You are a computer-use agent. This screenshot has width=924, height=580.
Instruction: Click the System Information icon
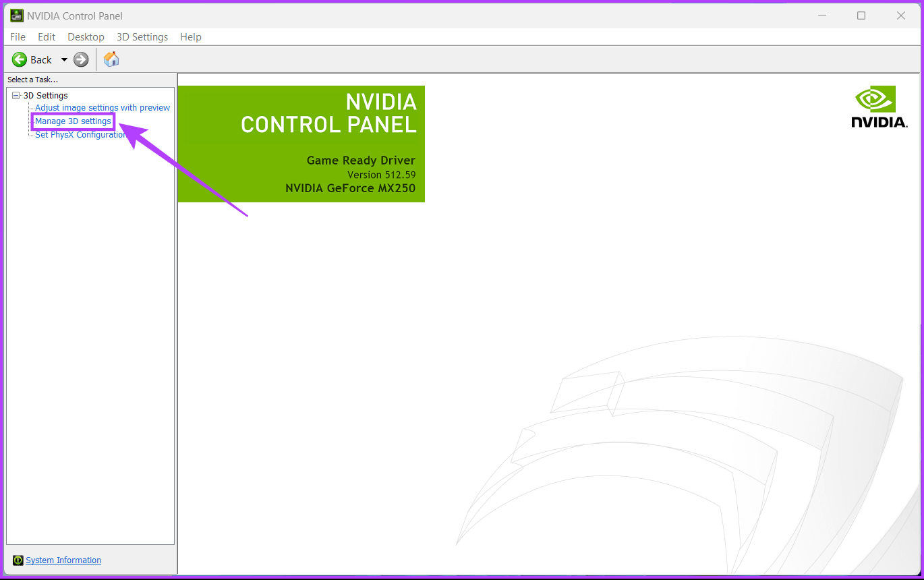[18, 560]
